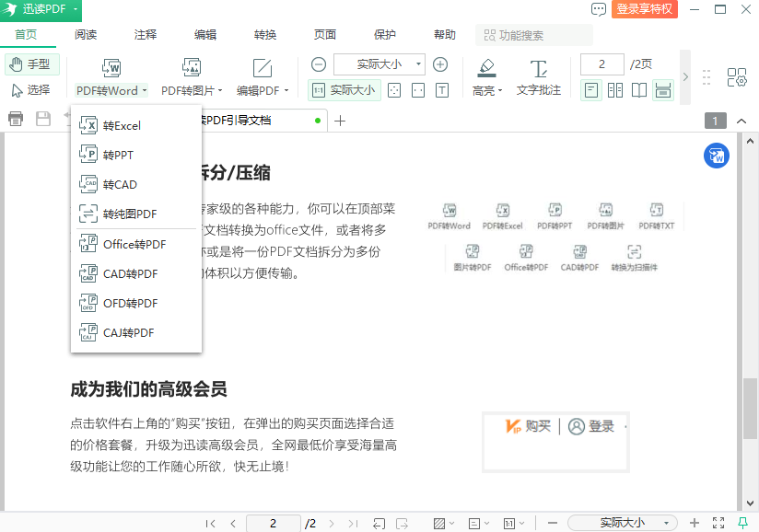Expand the 编辑PDF dropdown arrow
Image resolution: width=759 pixels, height=532 pixels.
point(286,90)
